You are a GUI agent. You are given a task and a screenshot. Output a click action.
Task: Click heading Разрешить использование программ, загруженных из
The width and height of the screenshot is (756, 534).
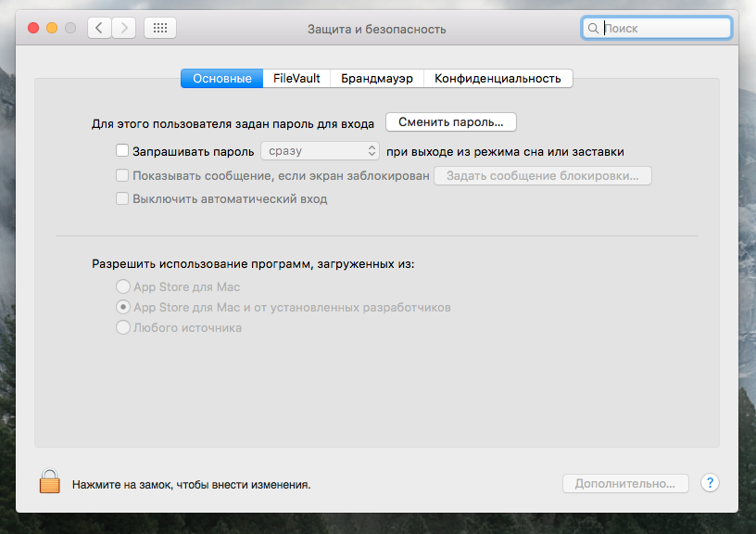(253, 264)
